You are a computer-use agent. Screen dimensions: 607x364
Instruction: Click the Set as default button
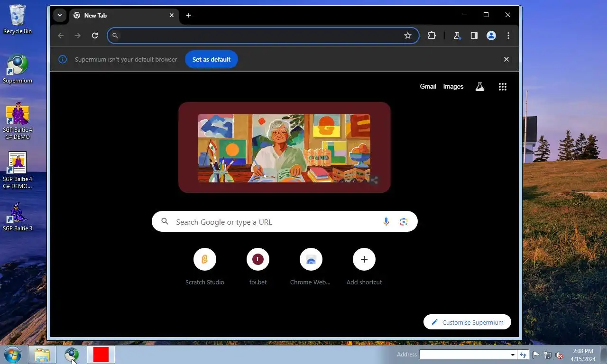(212, 59)
